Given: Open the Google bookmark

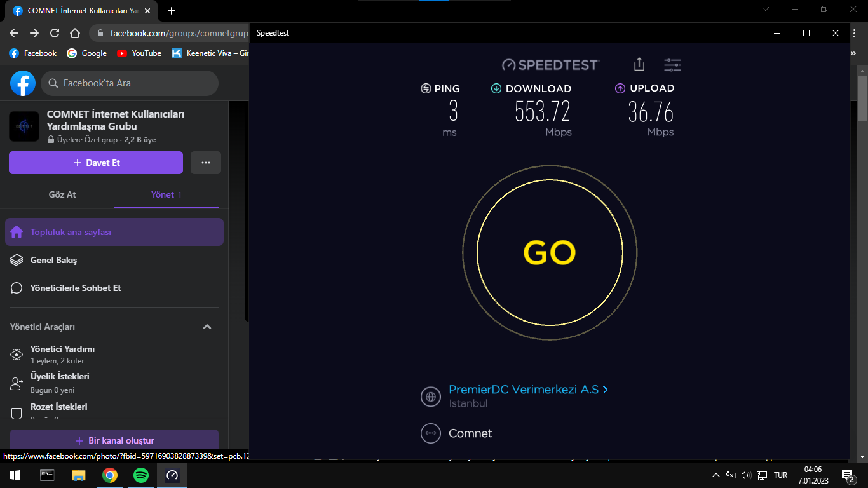Looking at the screenshot, I should click(87, 53).
